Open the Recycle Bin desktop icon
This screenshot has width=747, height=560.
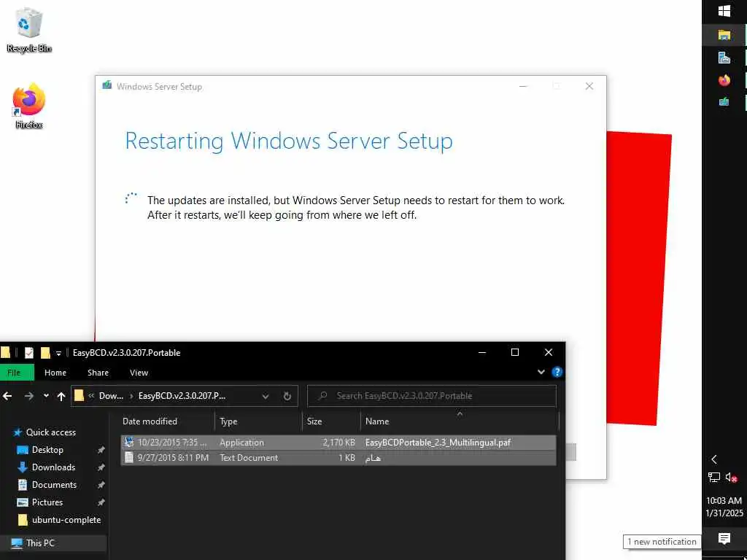coord(29,29)
